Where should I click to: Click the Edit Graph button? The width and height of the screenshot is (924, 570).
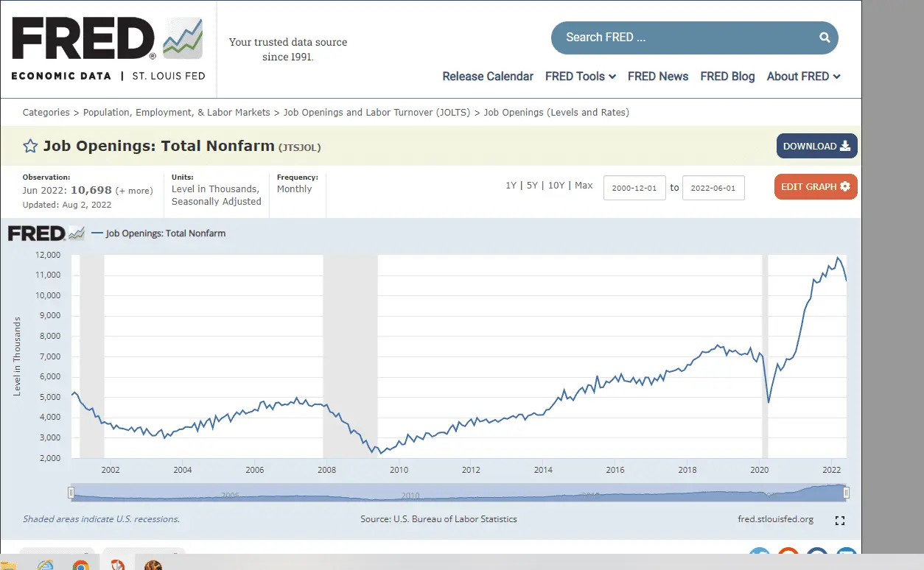click(815, 186)
